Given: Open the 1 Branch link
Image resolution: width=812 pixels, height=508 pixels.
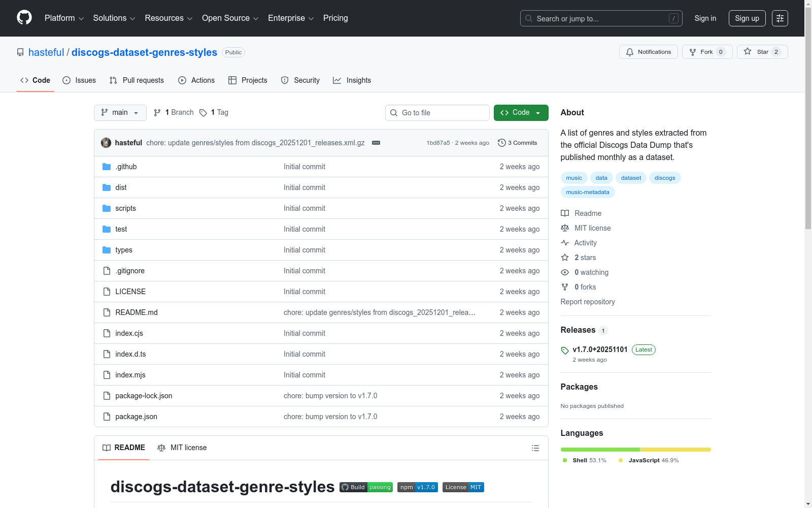Looking at the screenshot, I should pyautogui.click(x=174, y=112).
